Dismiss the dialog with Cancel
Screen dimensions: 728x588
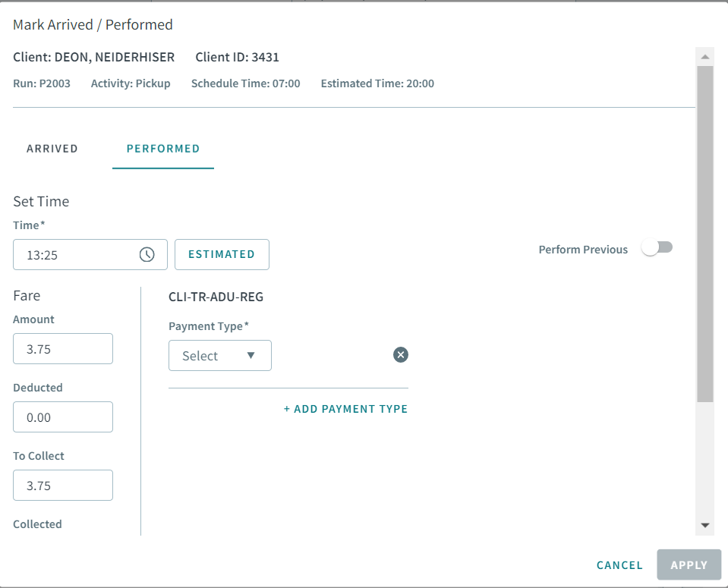click(x=619, y=564)
